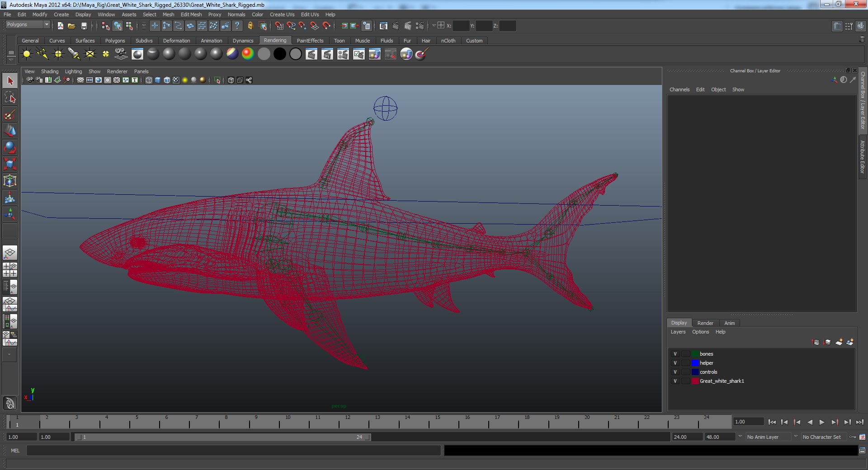The height and width of the screenshot is (470, 868).
Task: Choose the Paint Selection tool
Action: coord(10,114)
